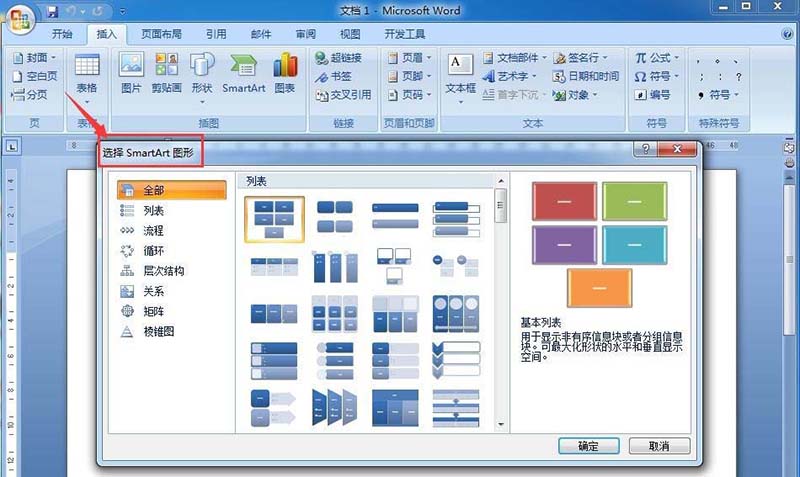Switch to the View (视图) tab

click(x=350, y=34)
